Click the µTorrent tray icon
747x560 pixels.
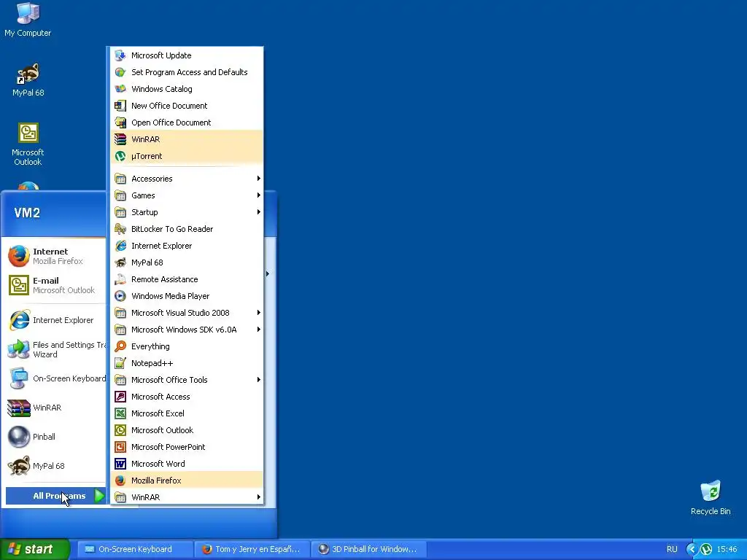(705, 549)
